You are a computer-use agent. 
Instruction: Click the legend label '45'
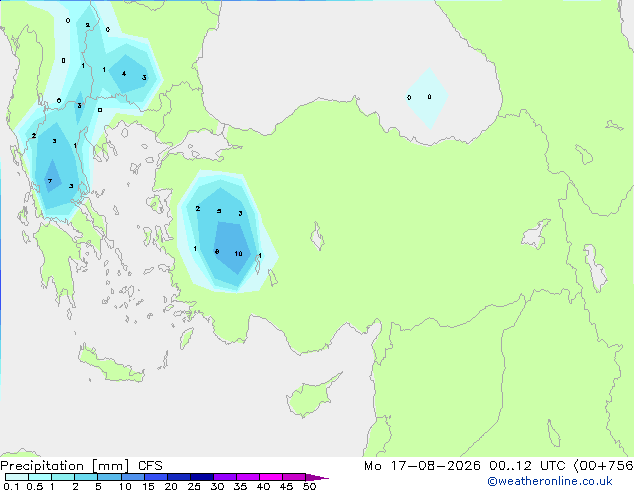click(286, 486)
